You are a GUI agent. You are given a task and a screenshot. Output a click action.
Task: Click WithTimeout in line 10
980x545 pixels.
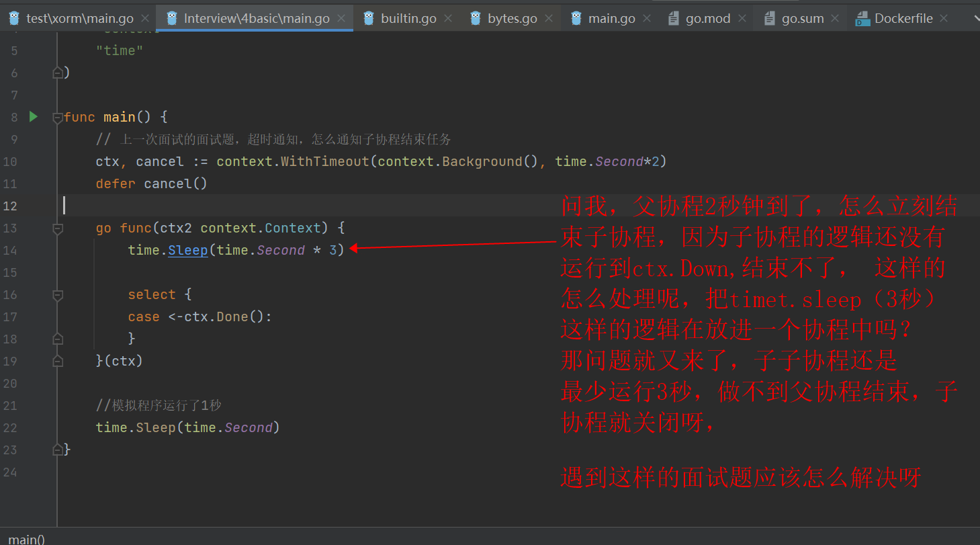[x=325, y=162]
